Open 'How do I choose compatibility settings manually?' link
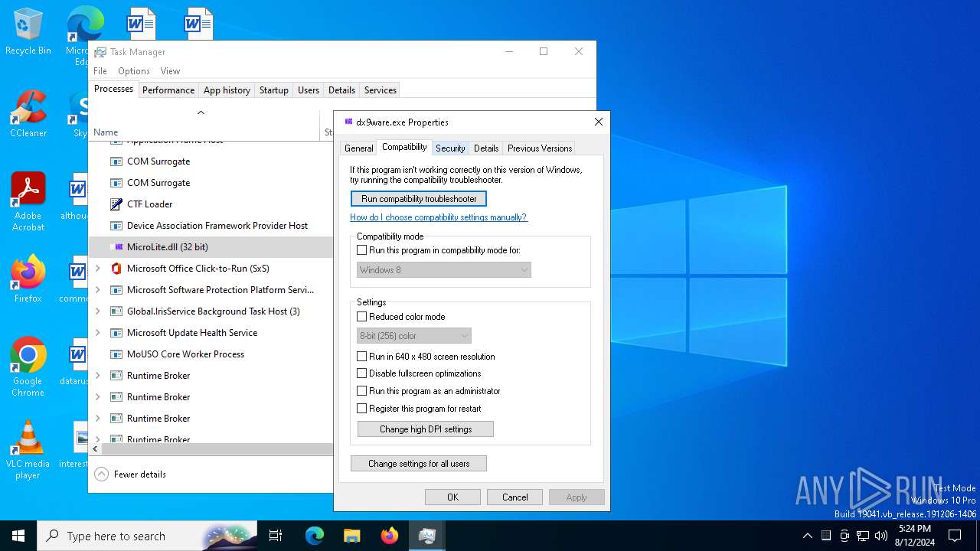This screenshot has width=980, height=551. (439, 217)
